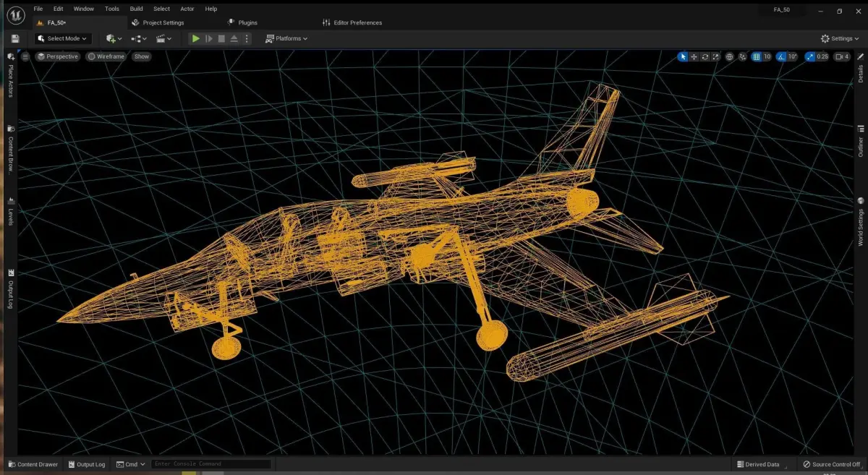The height and width of the screenshot is (475, 868).
Task: Open the Settings dropdown in toolbar
Action: click(x=841, y=38)
